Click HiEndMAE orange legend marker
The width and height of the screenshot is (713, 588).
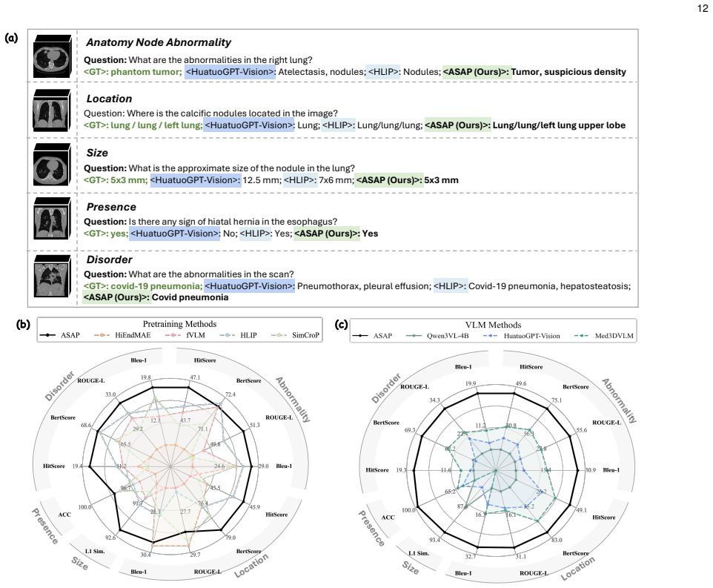pyautogui.click(x=102, y=335)
